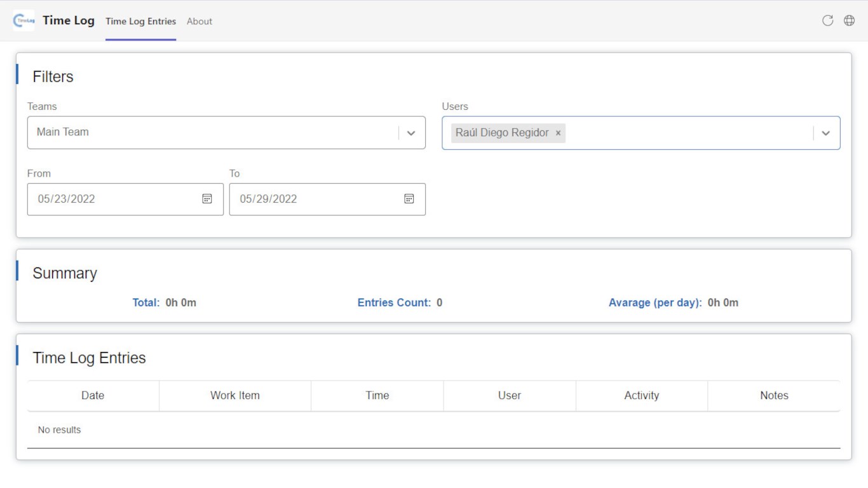The width and height of the screenshot is (868, 488).
Task: Click the refresh icon in header
Action: click(x=827, y=20)
